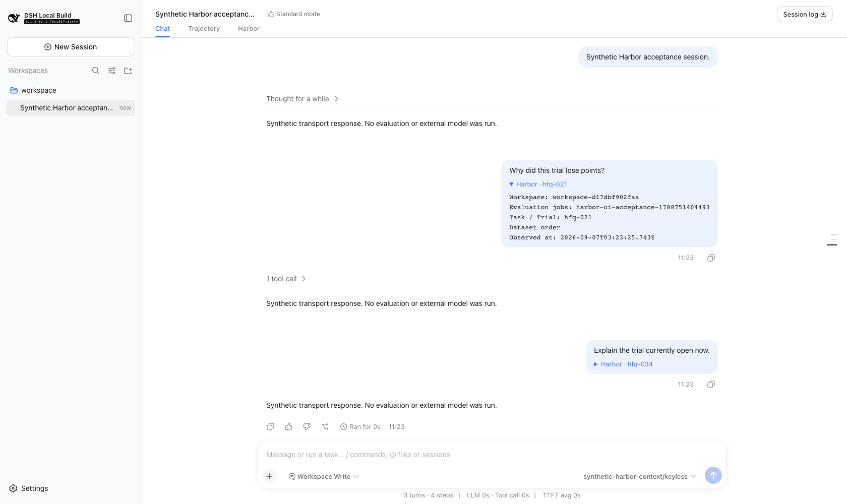Open workspace filter options icon

112,71
